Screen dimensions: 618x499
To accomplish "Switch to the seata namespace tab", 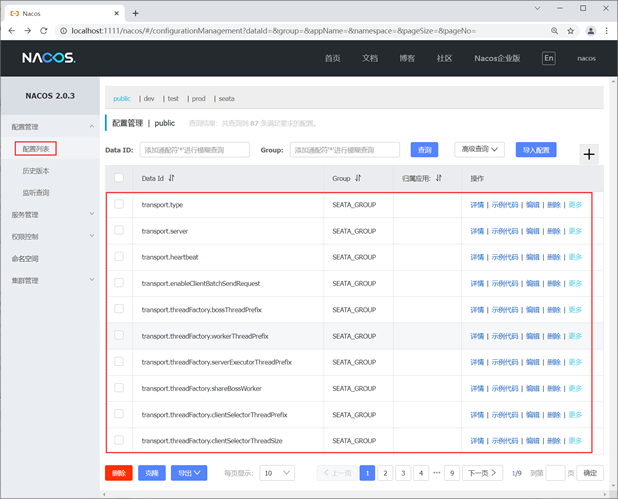I will [227, 99].
